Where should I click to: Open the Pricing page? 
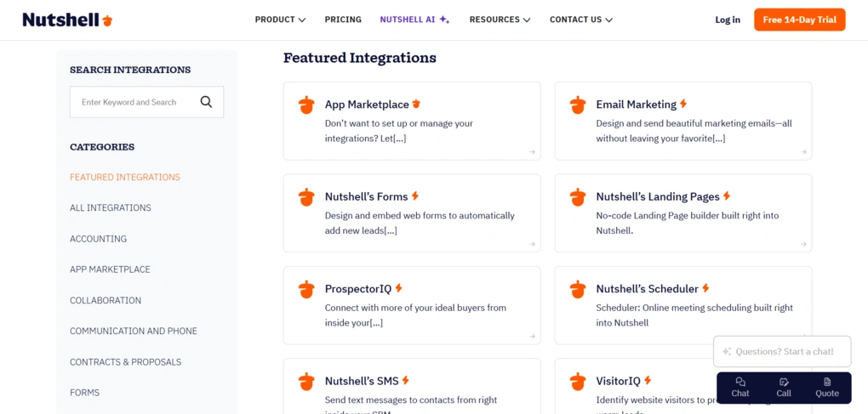[x=343, y=20]
